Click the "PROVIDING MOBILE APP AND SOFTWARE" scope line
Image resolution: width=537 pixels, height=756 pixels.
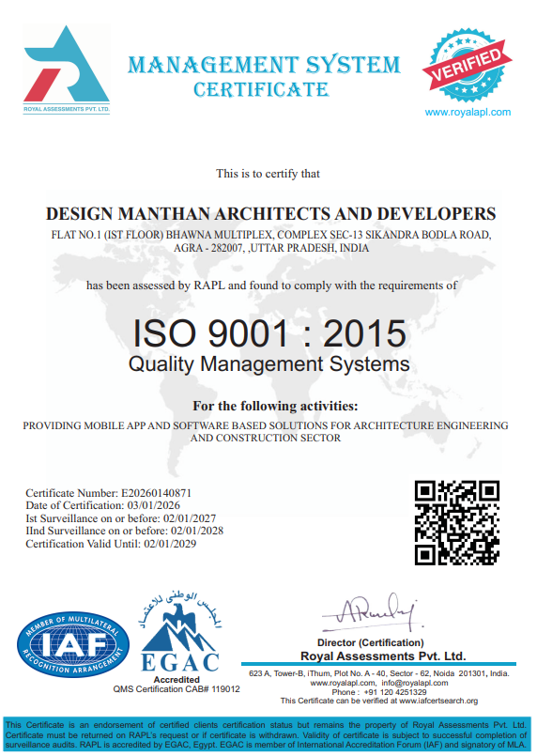(266, 425)
